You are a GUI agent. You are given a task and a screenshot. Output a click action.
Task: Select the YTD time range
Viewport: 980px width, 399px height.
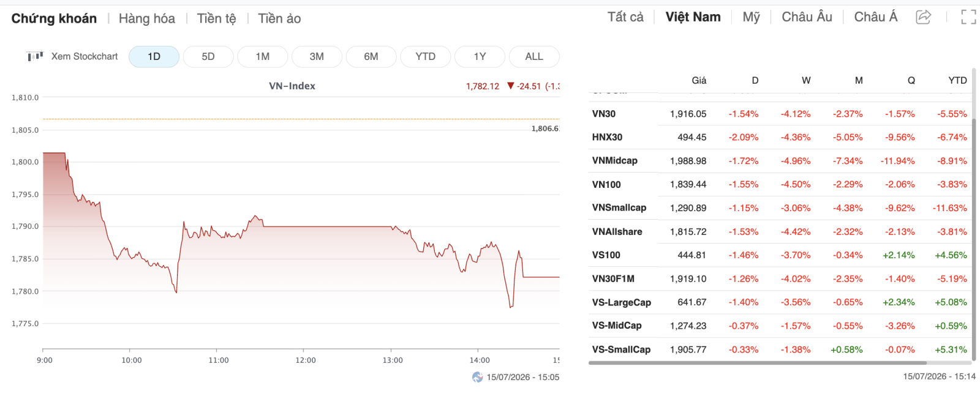[426, 56]
